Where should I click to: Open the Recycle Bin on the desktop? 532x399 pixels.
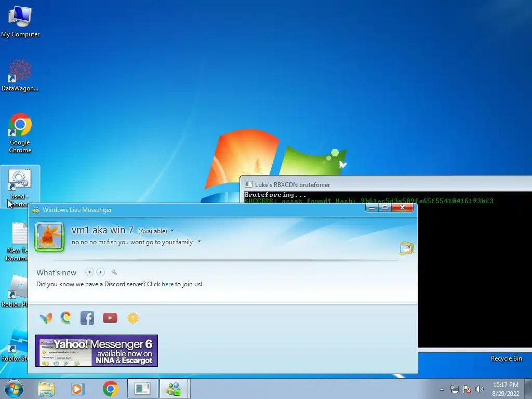coord(506,358)
